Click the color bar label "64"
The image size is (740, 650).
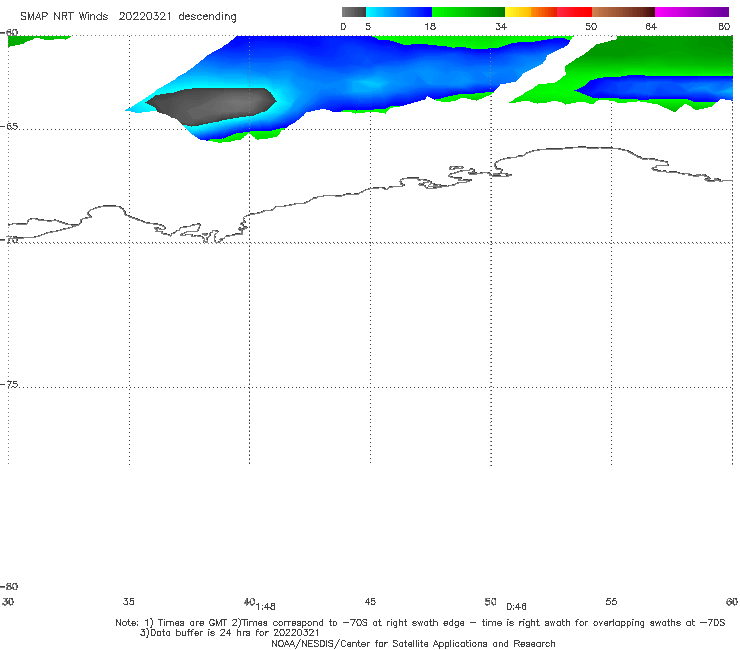click(x=651, y=27)
